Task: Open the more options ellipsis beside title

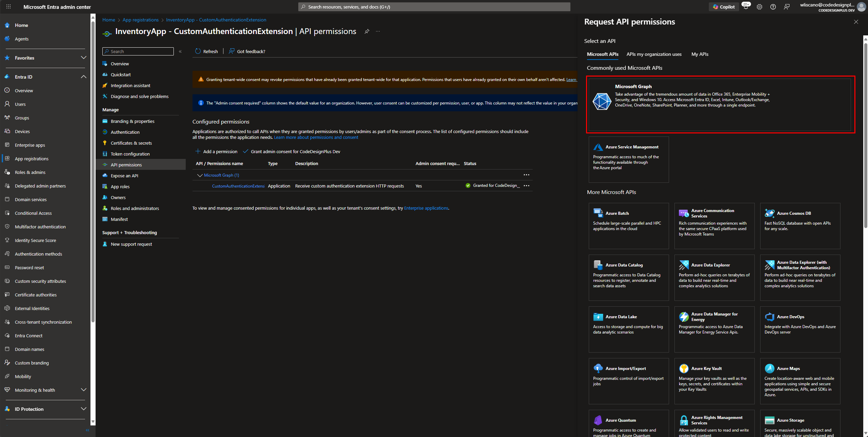Action: click(378, 31)
